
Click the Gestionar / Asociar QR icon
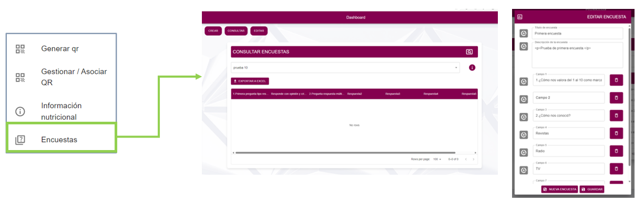coord(20,77)
